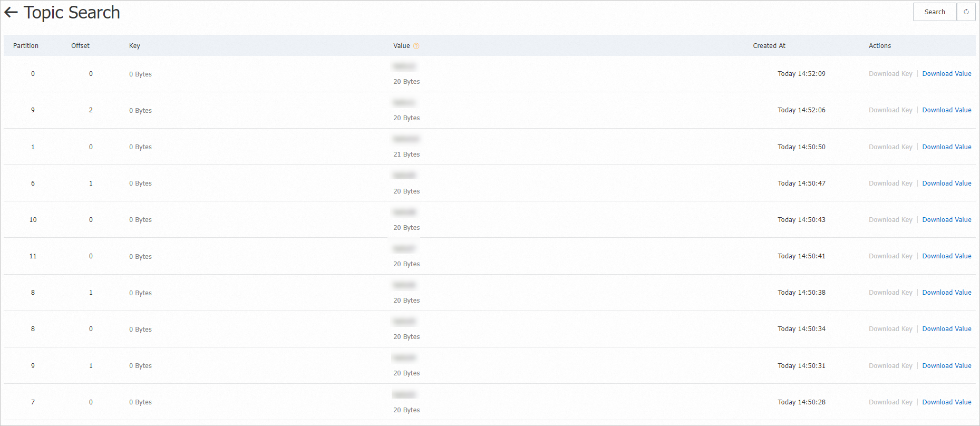
Task: Click the 21 Bytes value size
Action: [x=406, y=154]
